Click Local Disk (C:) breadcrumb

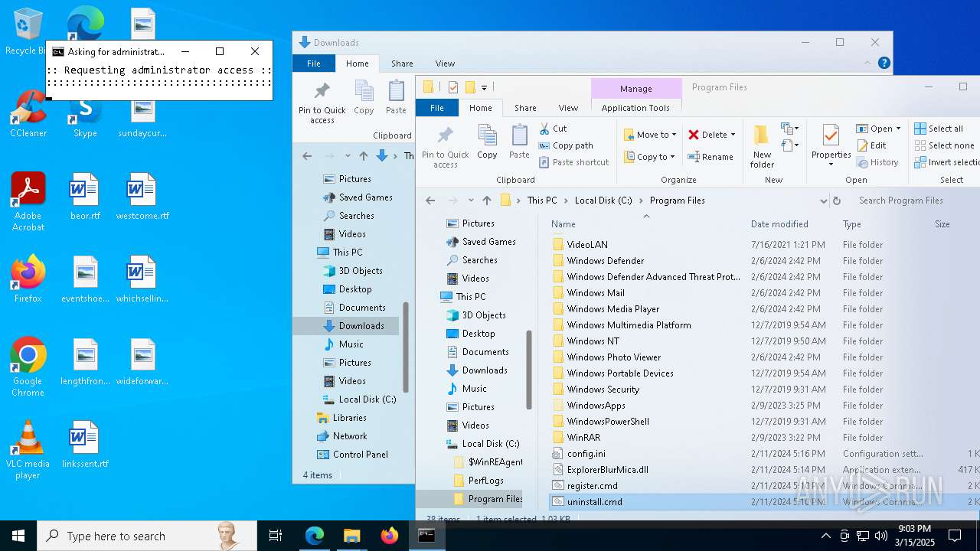coord(603,201)
